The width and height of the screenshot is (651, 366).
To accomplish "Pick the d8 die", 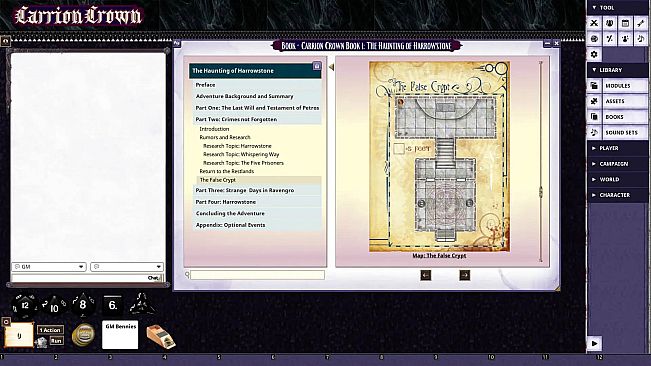I will (x=83, y=305).
